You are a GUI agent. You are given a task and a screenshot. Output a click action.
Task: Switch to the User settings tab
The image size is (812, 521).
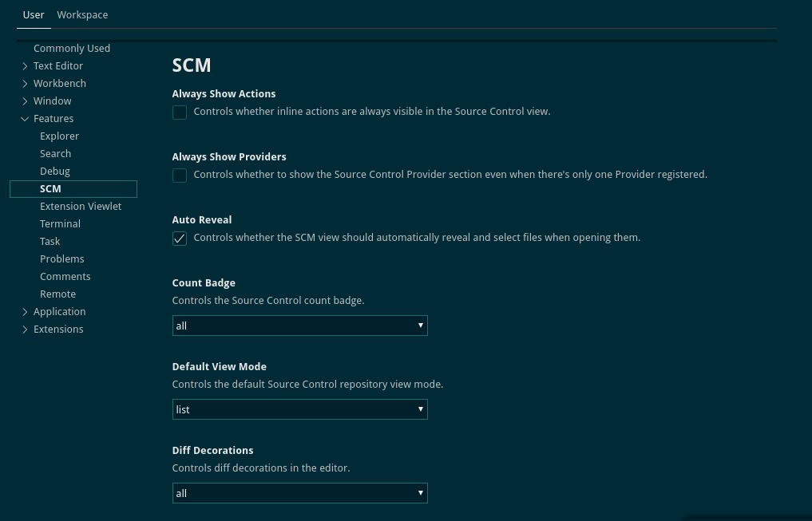(34, 14)
